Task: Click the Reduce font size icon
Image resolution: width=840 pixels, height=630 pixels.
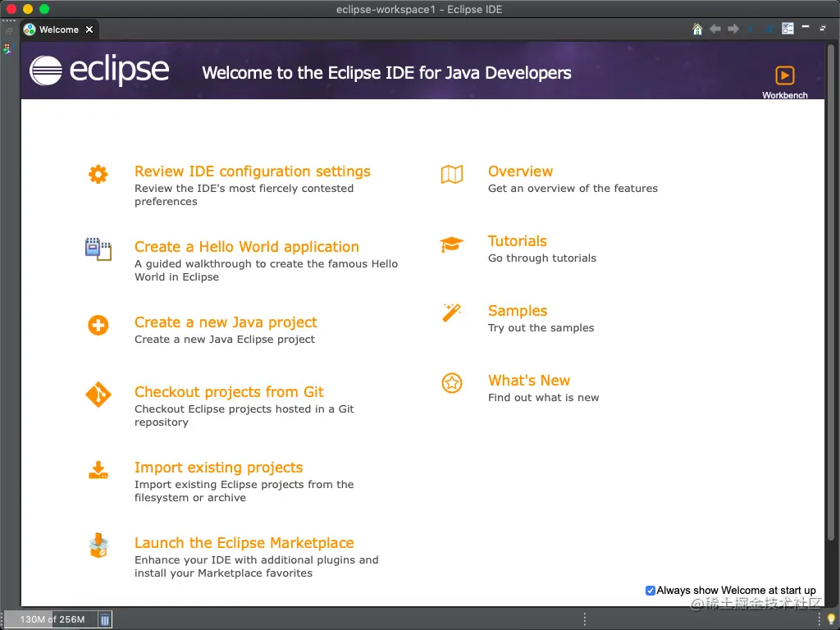Action: (751, 29)
